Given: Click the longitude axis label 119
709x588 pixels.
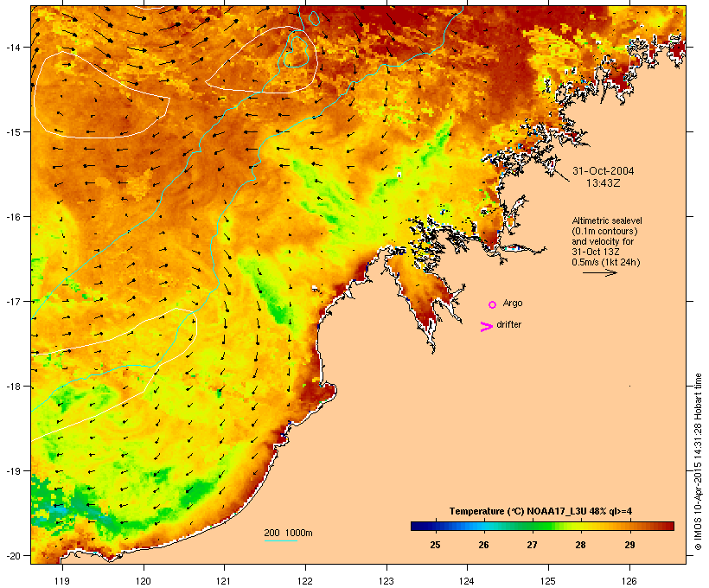Looking at the screenshot, I should coord(62,581).
